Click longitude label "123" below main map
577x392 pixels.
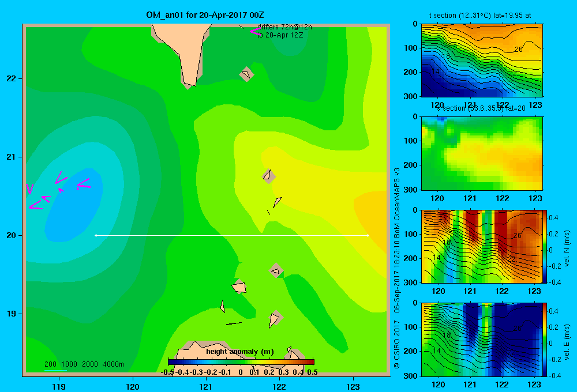pos(353,386)
